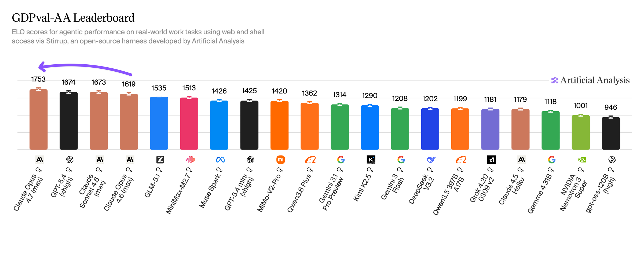Click the Anthropic logo for Claude 4.5 Haiku
This screenshot has height=258, width=644.
[x=521, y=160]
